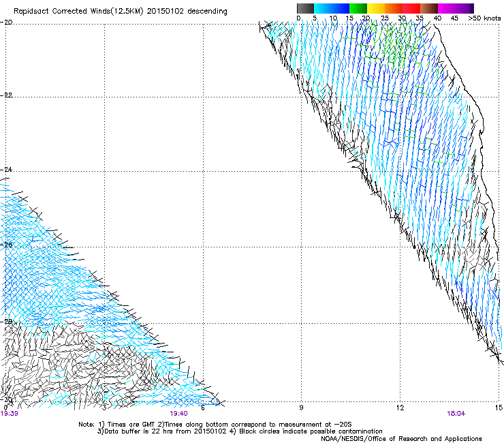Click the '-28' latitude axis label

pos(6,322)
